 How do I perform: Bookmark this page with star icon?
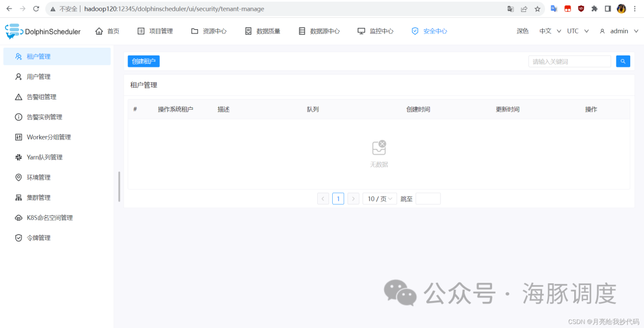tap(537, 8)
